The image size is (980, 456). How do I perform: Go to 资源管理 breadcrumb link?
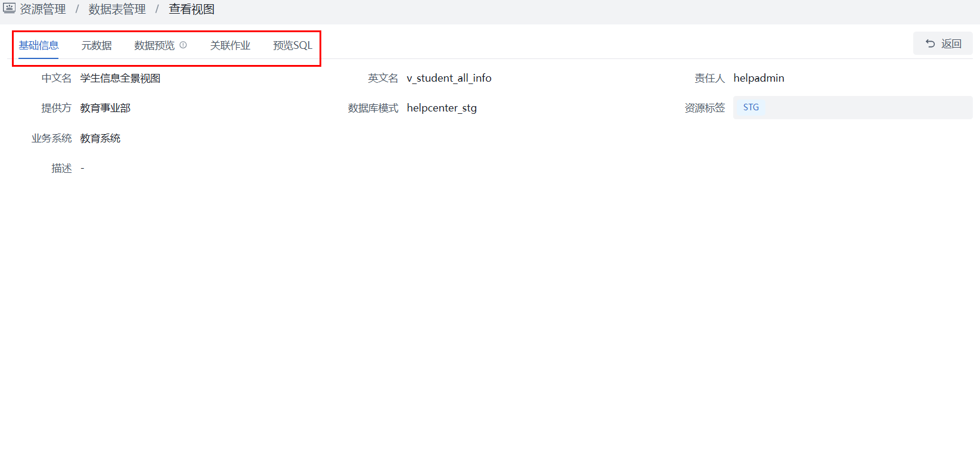point(43,10)
